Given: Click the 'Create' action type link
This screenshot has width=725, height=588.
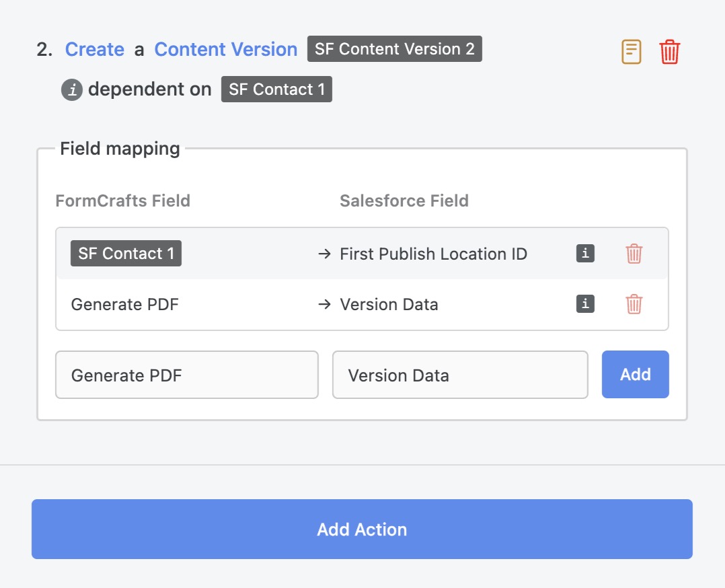Looking at the screenshot, I should point(94,49).
